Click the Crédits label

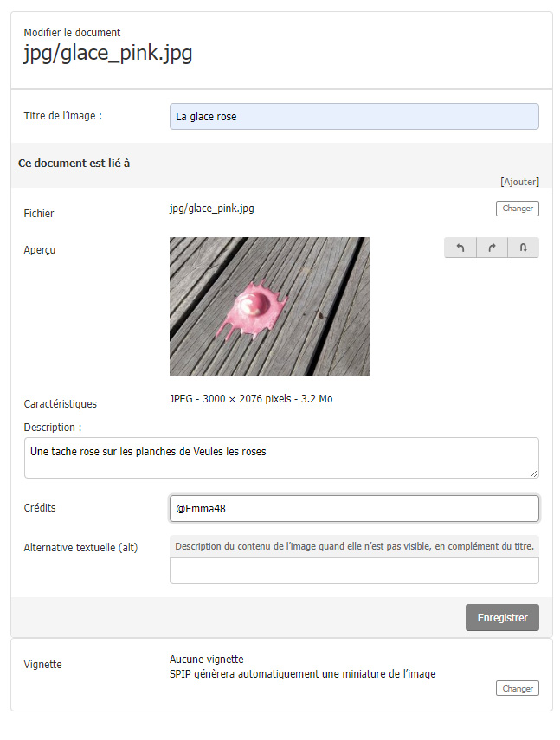(40, 508)
